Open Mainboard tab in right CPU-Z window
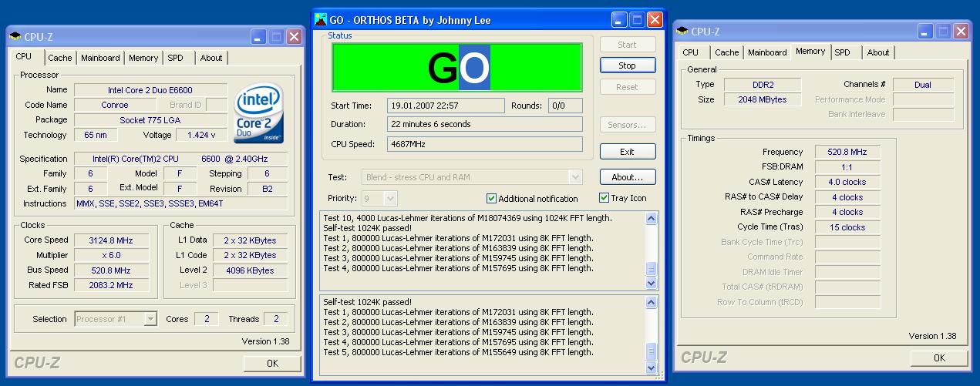This screenshot has width=980, height=386. [x=767, y=52]
